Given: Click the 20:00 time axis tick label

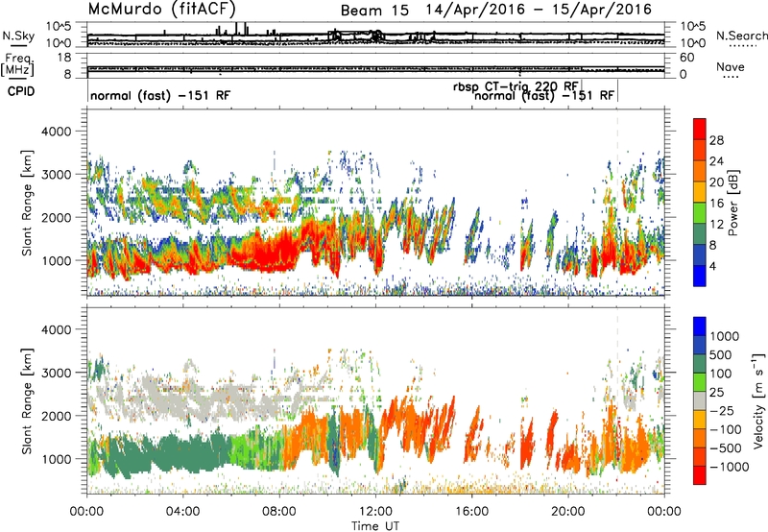Looking at the screenshot, I should [x=568, y=512].
